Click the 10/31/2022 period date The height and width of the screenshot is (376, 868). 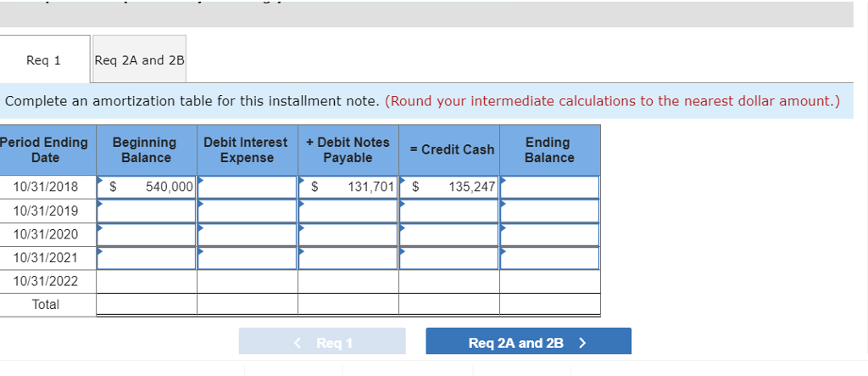(46, 281)
